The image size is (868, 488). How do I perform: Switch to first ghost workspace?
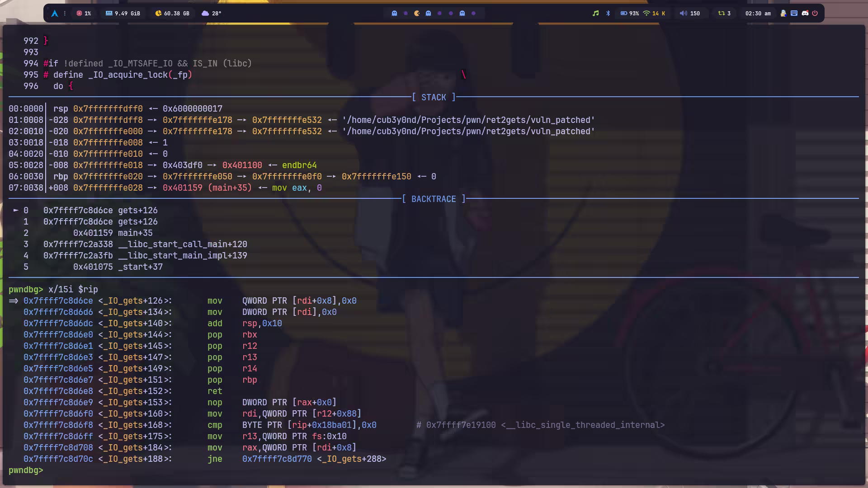tap(394, 14)
